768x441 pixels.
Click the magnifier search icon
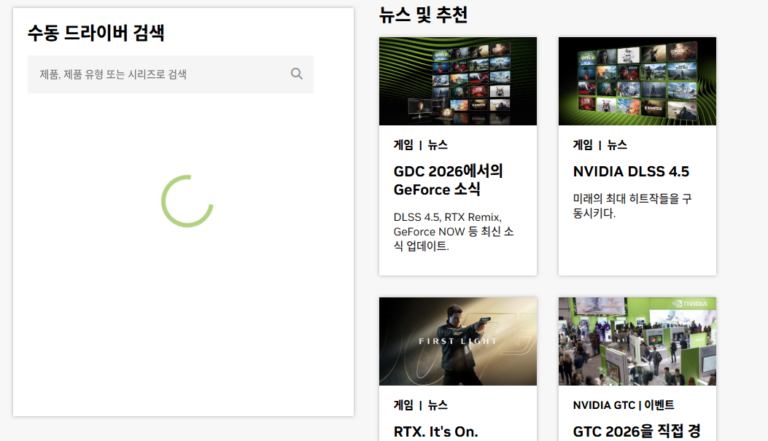pyautogui.click(x=296, y=74)
